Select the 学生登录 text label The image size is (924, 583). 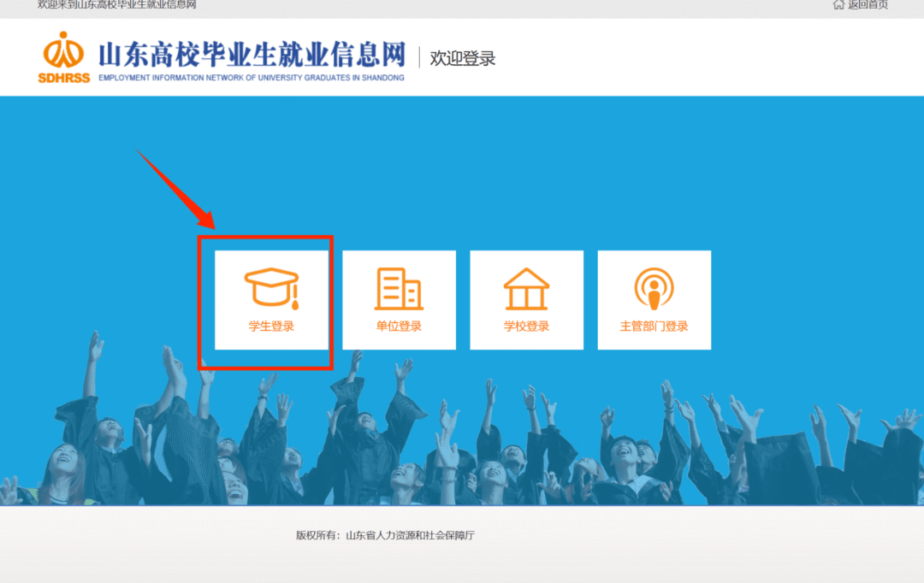click(x=271, y=327)
